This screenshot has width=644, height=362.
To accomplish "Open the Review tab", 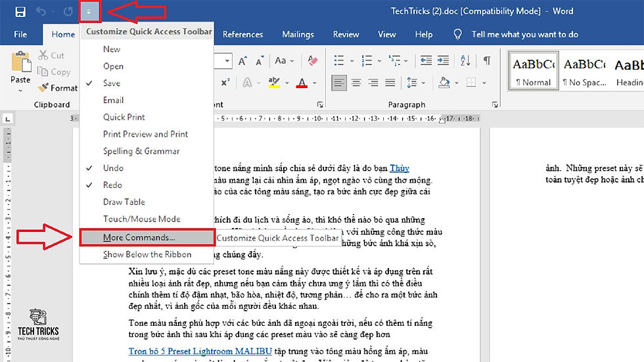I will coord(346,34).
